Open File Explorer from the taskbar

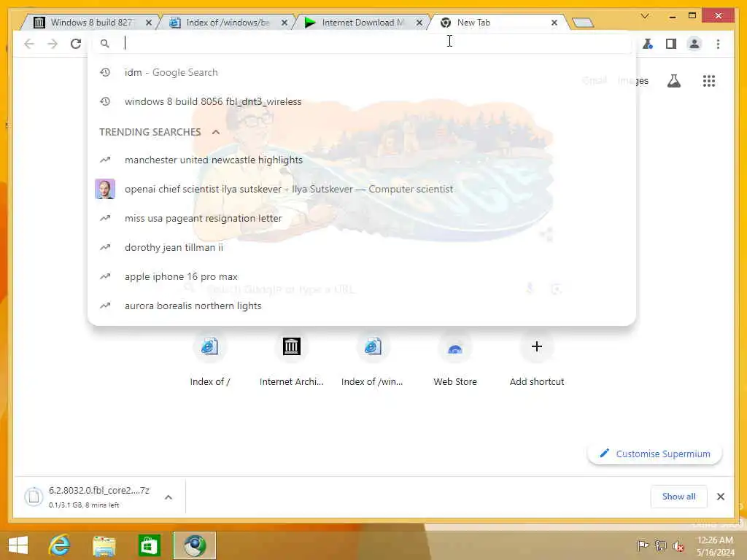pos(104,545)
